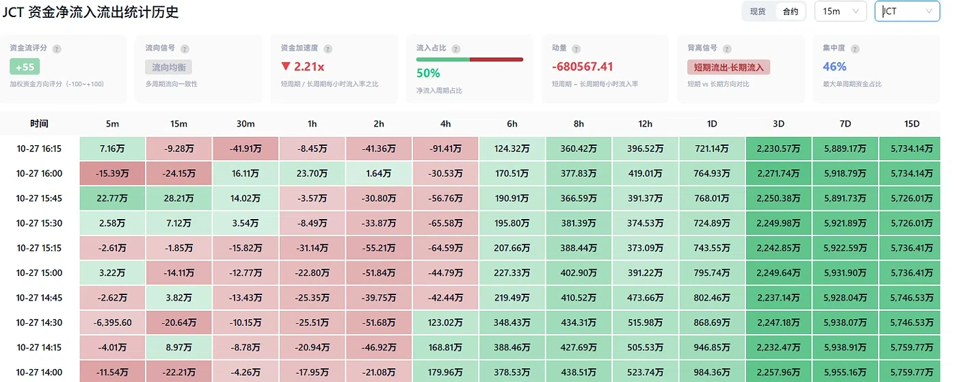Click the 7.16万 cell
Image resolution: width=980 pixels, height=382 pixels.
tap(112, 149)
